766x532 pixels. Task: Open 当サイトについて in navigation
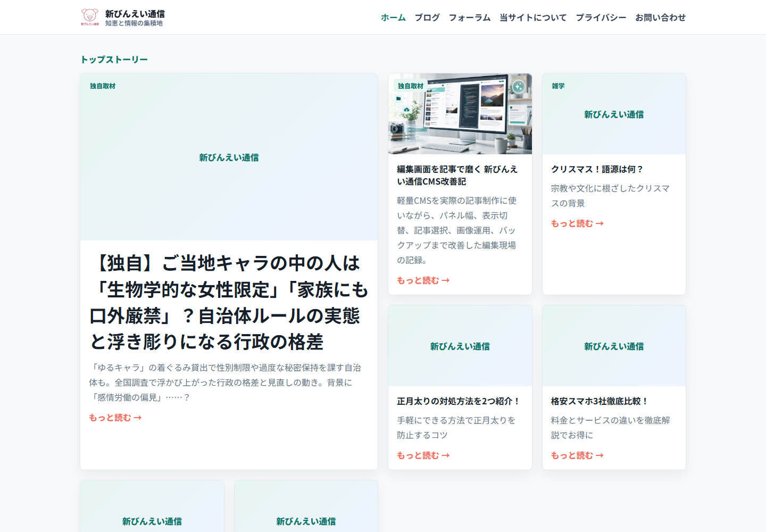[x=533, y=18]
